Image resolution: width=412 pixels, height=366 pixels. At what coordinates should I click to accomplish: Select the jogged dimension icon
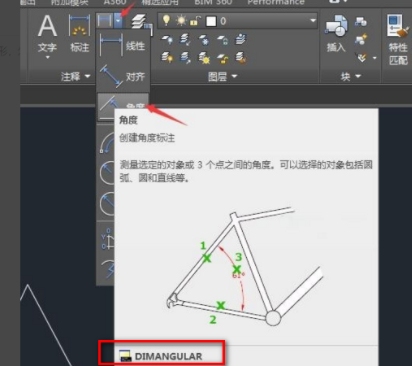coord(107,269)
